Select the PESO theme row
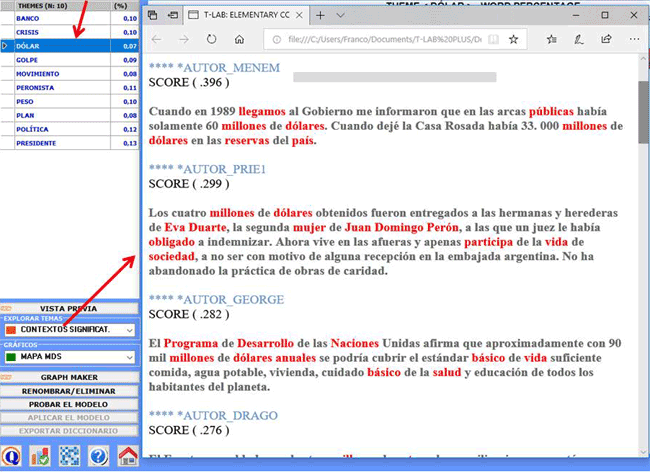This screenshot has height=472, width=650. pyautogui.click(x=69, y=102)
